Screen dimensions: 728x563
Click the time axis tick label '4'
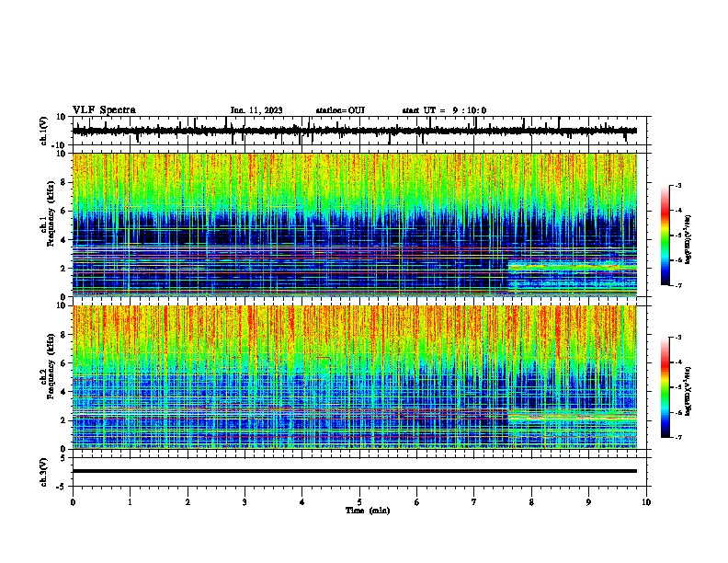pos(302,502)
